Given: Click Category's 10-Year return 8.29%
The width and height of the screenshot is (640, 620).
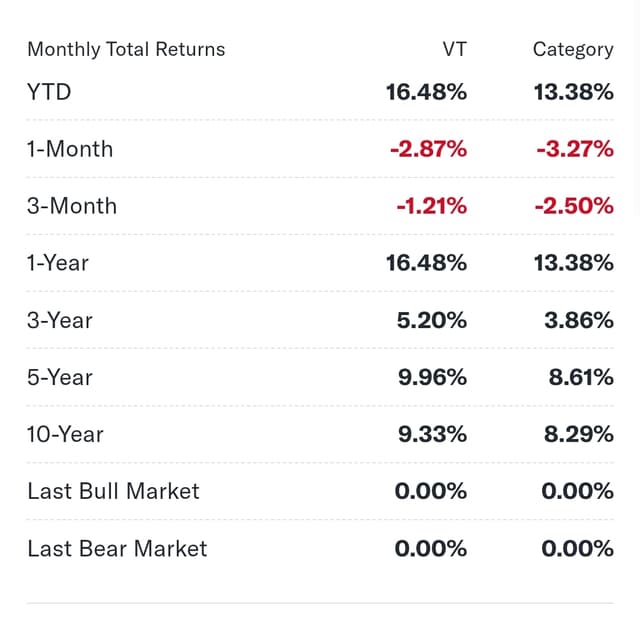Looking at the screenshot, I should point(578,434).
